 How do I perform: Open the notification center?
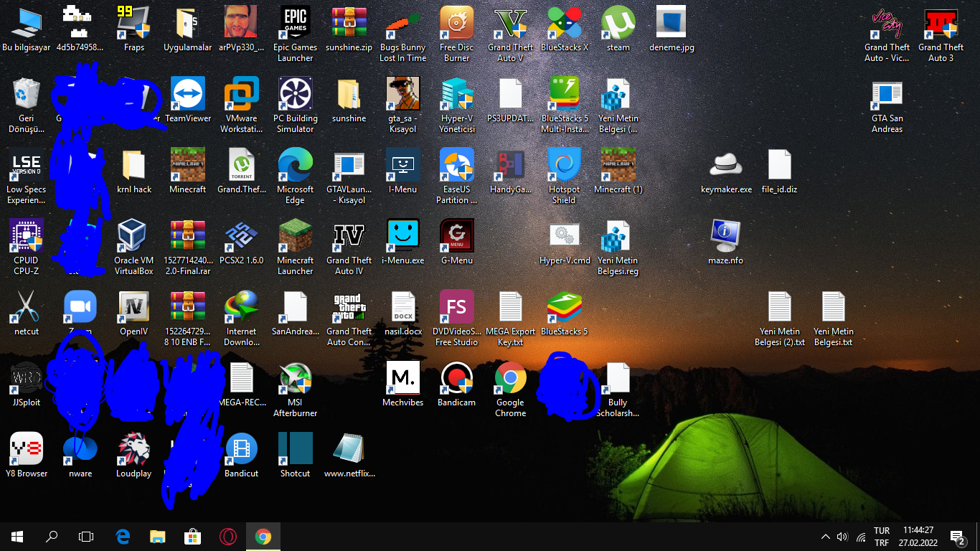click(957, 537)
